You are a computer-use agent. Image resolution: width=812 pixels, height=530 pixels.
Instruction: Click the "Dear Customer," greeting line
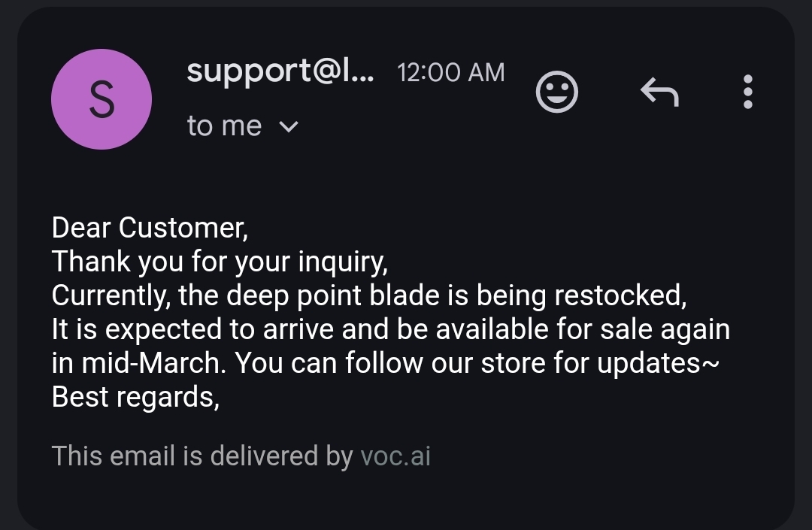click(x=150, y=227)
